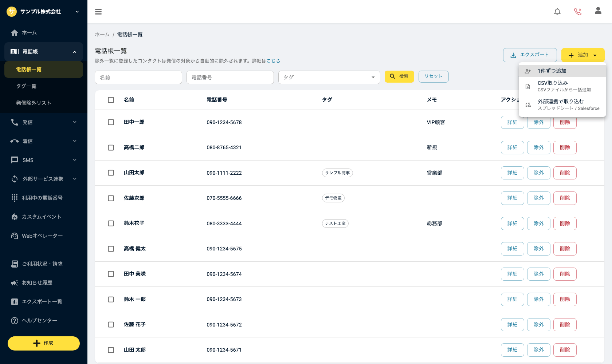Check the box for 鈴木 一郎
This screenshot has height=364, width=612.
point(111,300)
